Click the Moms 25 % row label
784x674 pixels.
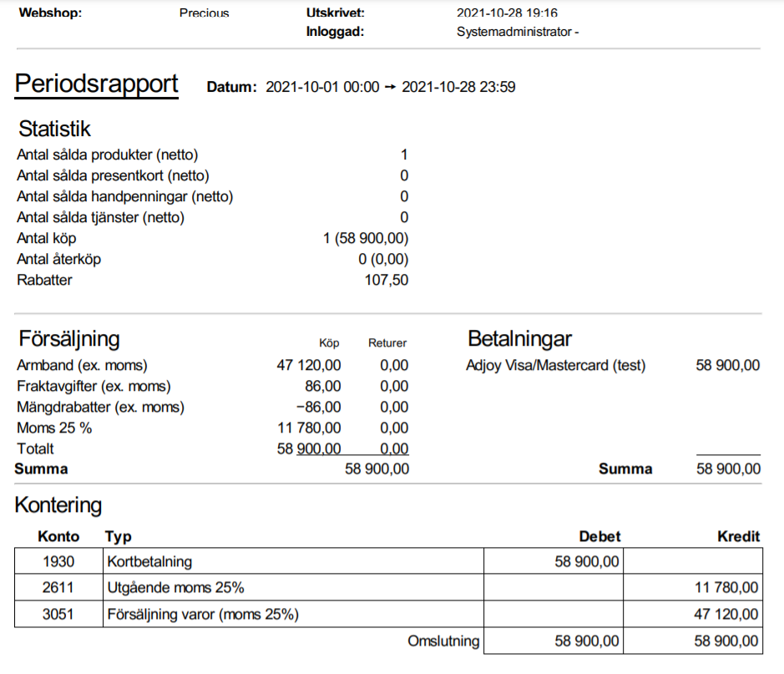coord(54,428)
